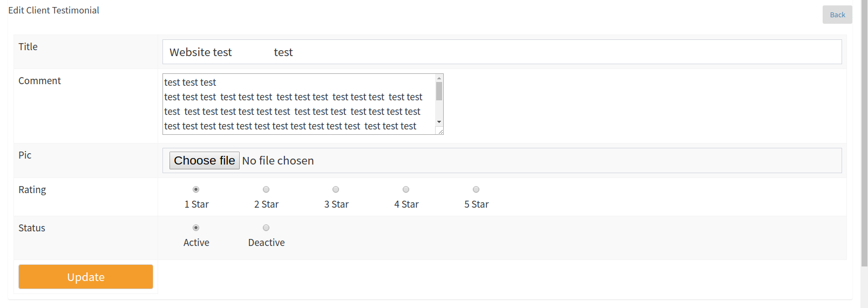The height and width of the screenshot is (308, 868).
Task: Click the comment box scrollbar thumb
Action: pos(439,91)
